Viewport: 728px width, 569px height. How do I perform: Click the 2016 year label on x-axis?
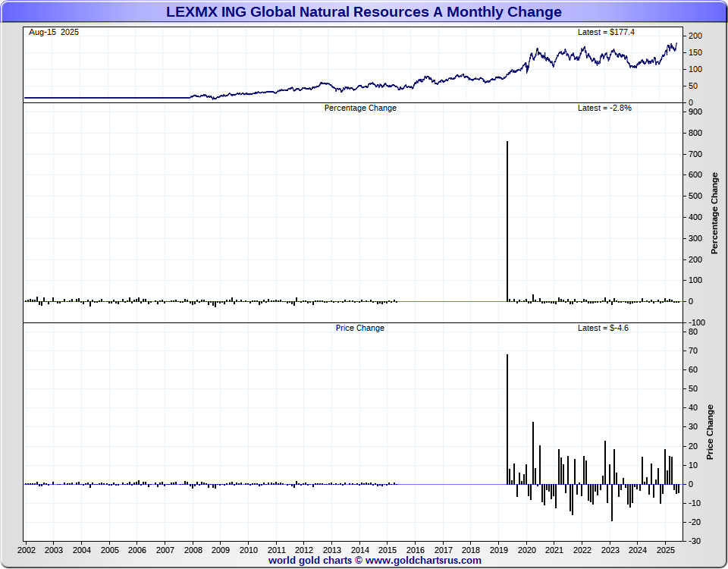[415, 550]
